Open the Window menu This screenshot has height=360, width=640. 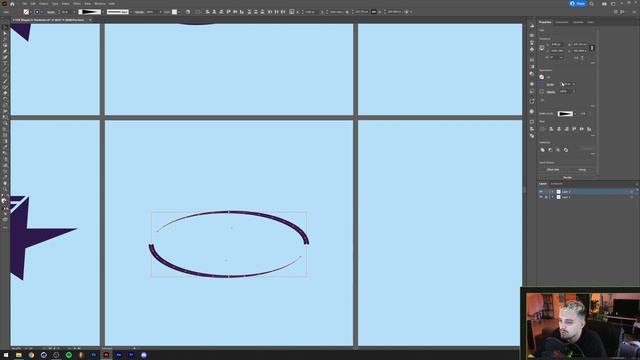pos(100,4)
